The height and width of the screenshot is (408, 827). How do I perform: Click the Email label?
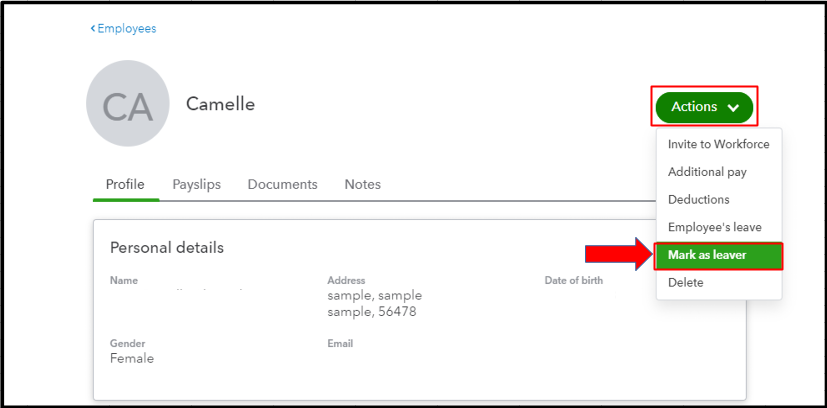click(x=340, y=344)
